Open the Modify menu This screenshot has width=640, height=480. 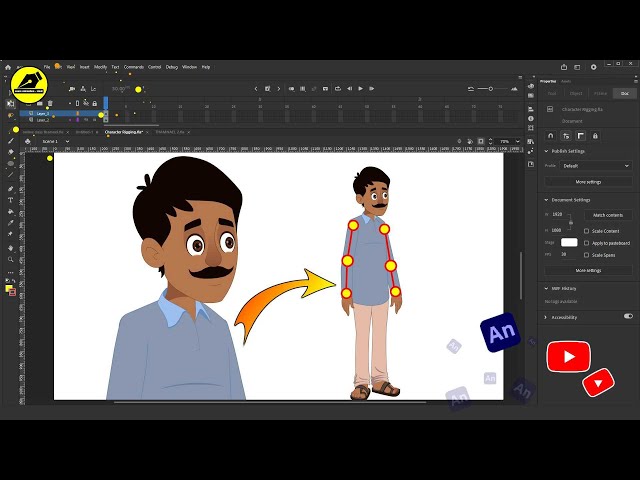100,67
